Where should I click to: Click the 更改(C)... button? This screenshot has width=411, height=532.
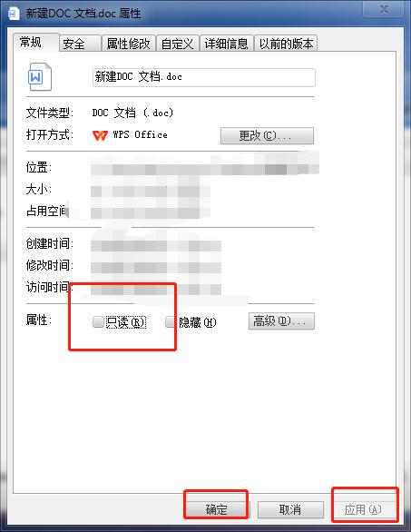click(x=267, y=135)
